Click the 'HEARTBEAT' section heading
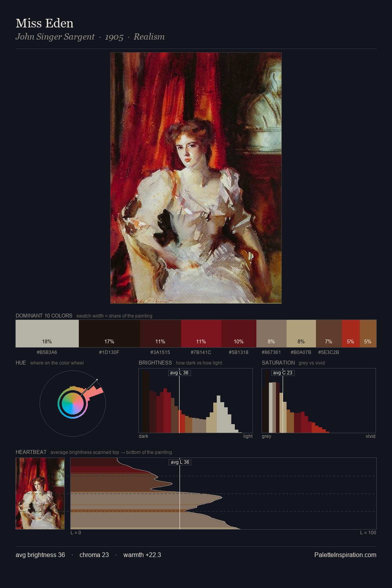392x588 pixels. (31, 452)
